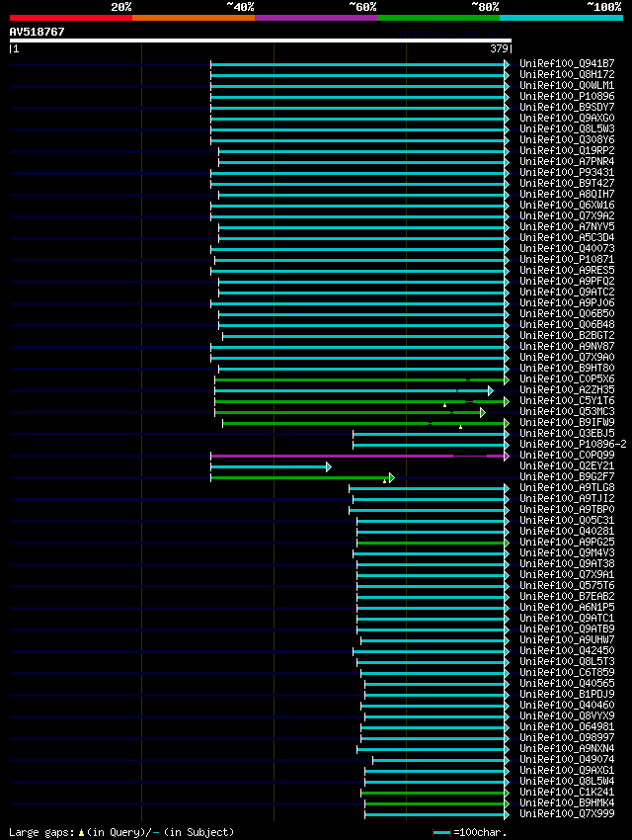632x840 pixels.
Task: Click label UniRef100_P93431
Action: tap(567, 173)
